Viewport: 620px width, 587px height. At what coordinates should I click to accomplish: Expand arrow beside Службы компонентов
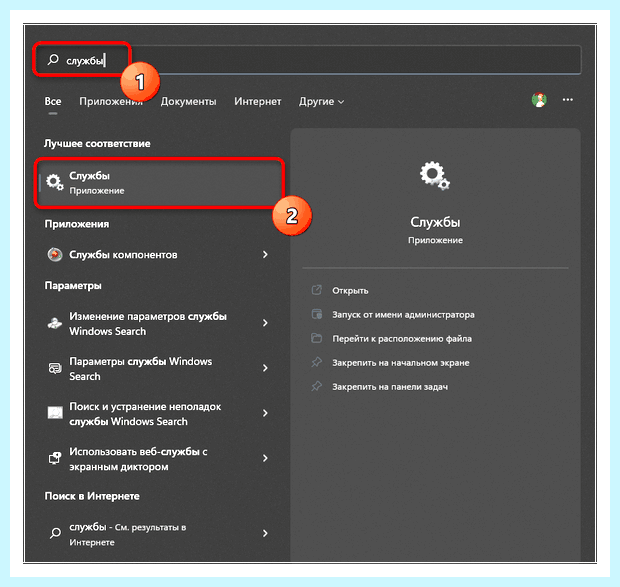(x=265, y=255)
